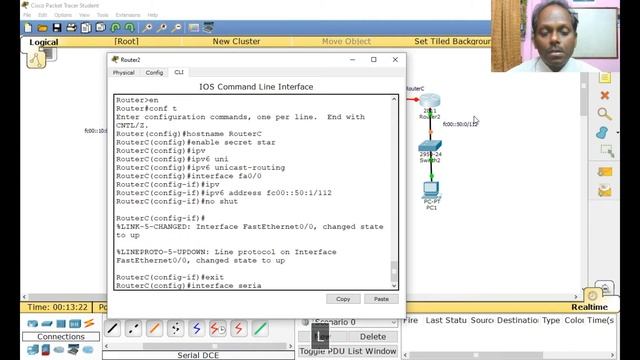Pick the Serial DTE red zigzag cable

239,329
